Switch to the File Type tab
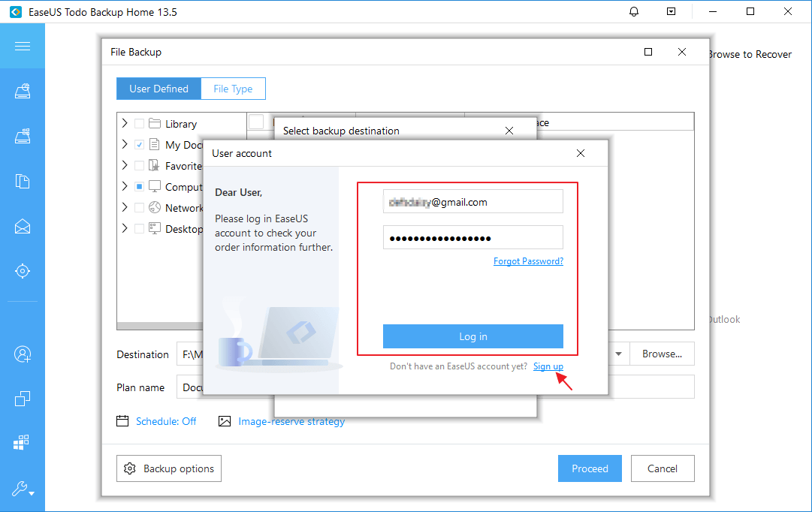Screen dimensions: 812x512 (233, 89)
